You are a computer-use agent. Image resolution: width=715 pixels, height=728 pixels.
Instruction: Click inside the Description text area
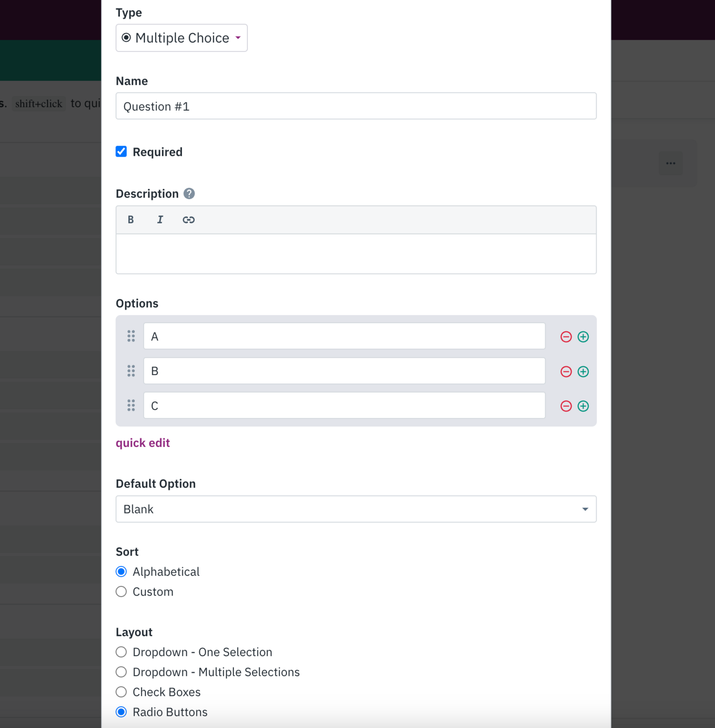coord(356,253)
